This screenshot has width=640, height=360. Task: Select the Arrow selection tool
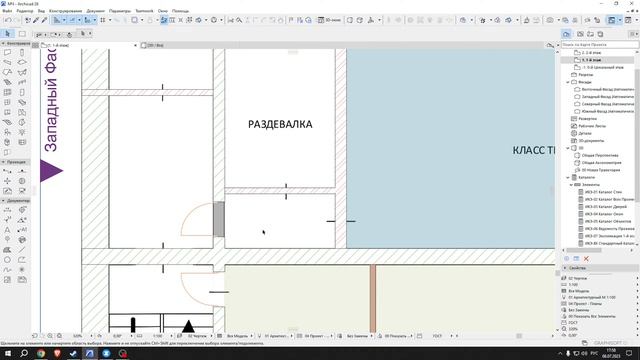coord(7,33)
